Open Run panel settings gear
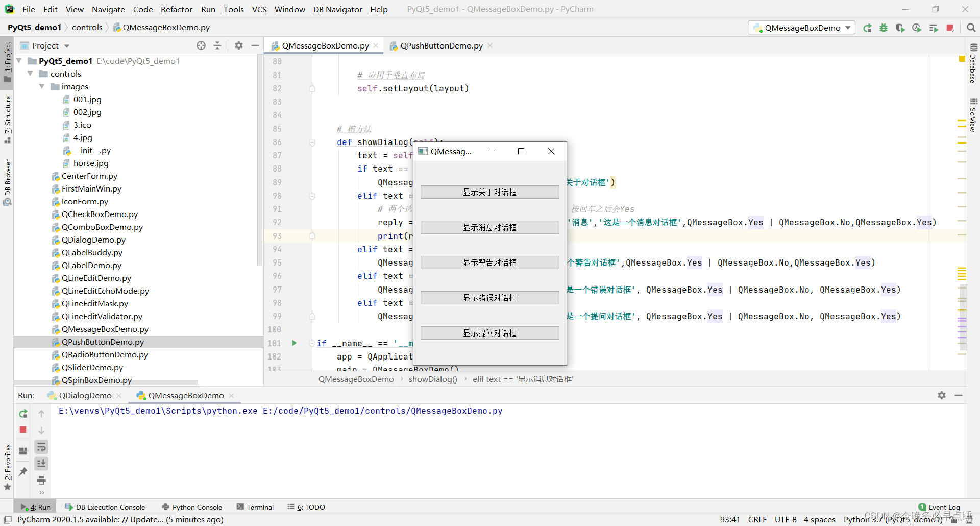The width and height of the screenshot is (980, 526). 942,395
